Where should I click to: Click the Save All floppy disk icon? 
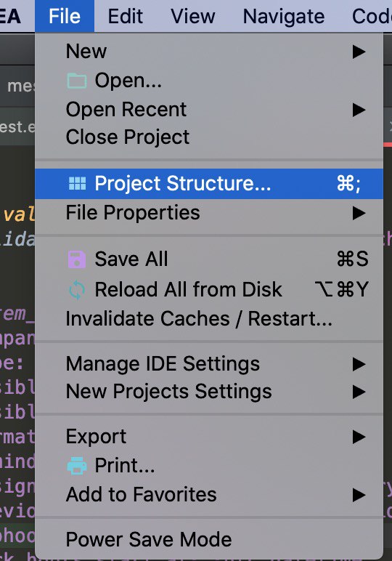point(77,259)
